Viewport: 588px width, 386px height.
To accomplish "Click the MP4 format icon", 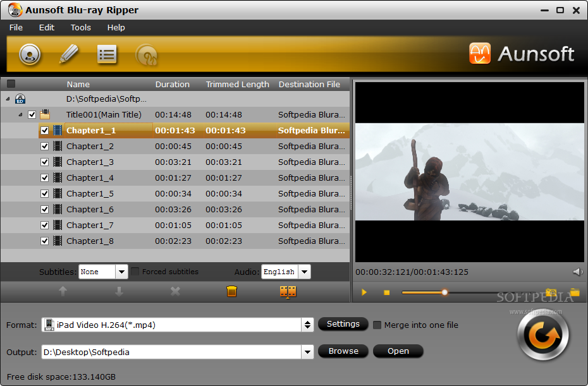I will point(49,325).
